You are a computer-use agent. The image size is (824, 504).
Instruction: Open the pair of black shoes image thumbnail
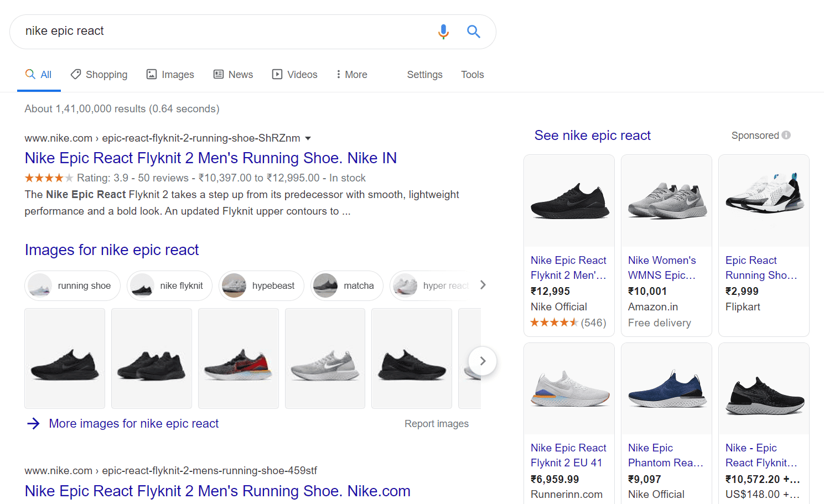point(152,358)
